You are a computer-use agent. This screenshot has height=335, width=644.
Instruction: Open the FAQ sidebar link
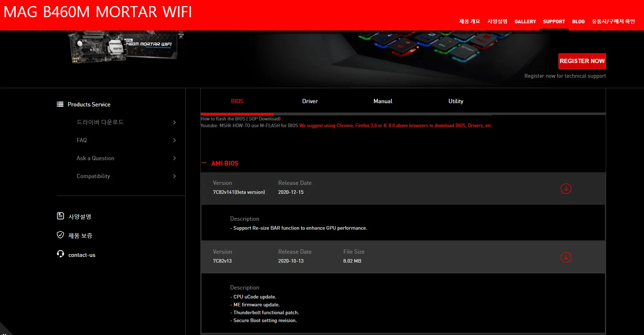[82, 140]
